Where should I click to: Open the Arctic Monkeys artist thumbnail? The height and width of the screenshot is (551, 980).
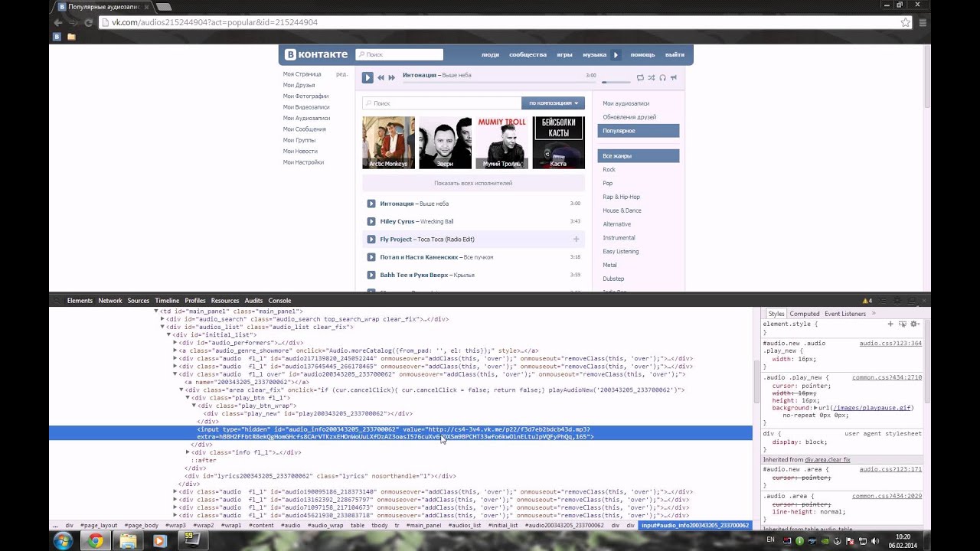pos(388,142)
